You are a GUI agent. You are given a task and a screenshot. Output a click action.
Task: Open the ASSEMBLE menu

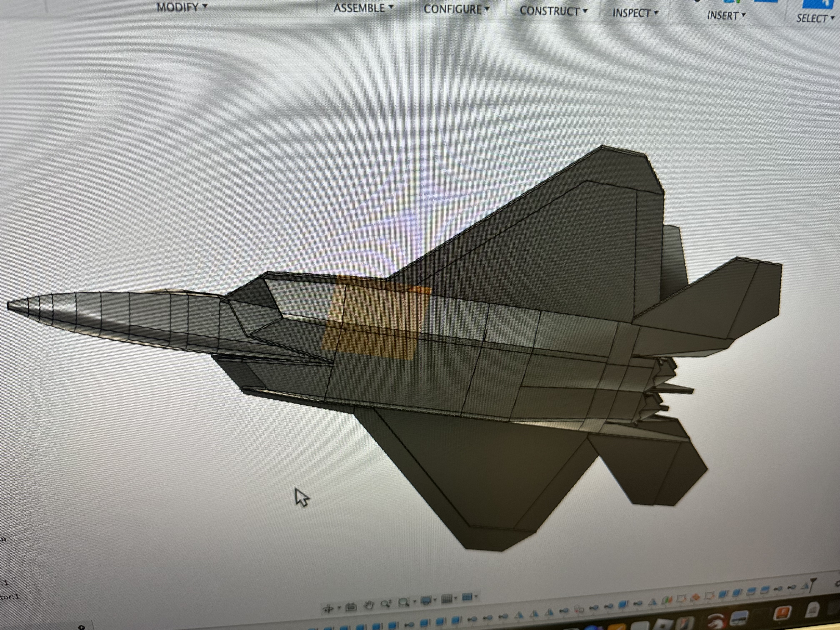point(363,8)
